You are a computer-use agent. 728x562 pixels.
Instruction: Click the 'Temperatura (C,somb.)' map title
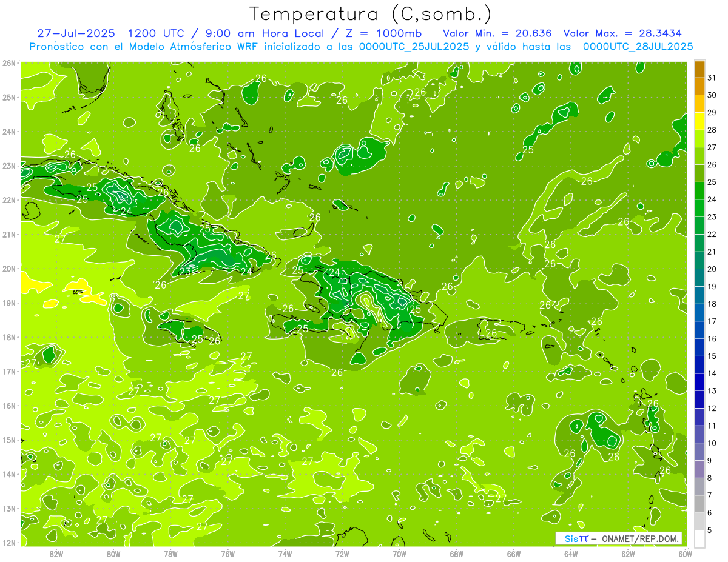370,14
